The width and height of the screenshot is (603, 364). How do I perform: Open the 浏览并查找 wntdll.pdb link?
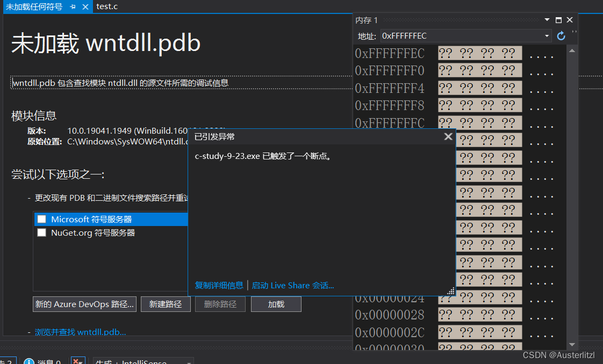click(x=81, y=332)
